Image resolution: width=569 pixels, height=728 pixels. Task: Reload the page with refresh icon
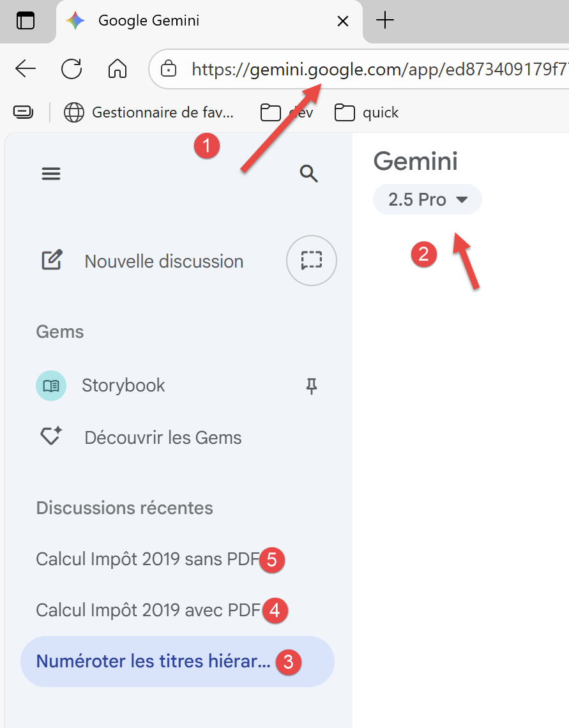pos(72,68)
